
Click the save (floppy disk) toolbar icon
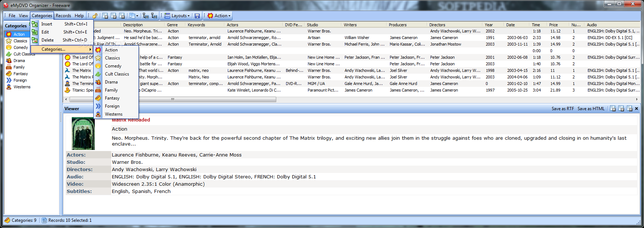pyautogui.click(x=197, y=16)
